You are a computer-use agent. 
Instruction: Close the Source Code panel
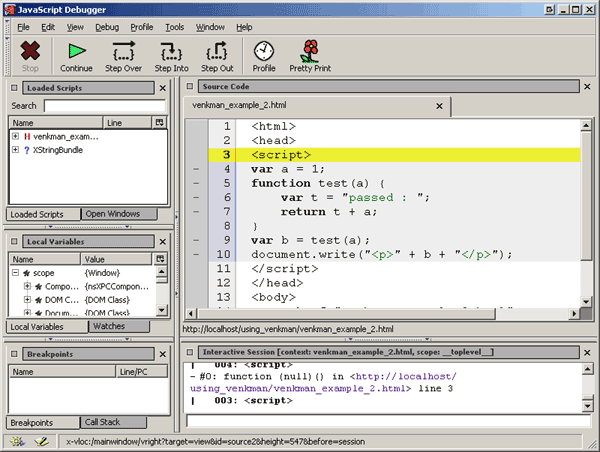tap(587, 87)
